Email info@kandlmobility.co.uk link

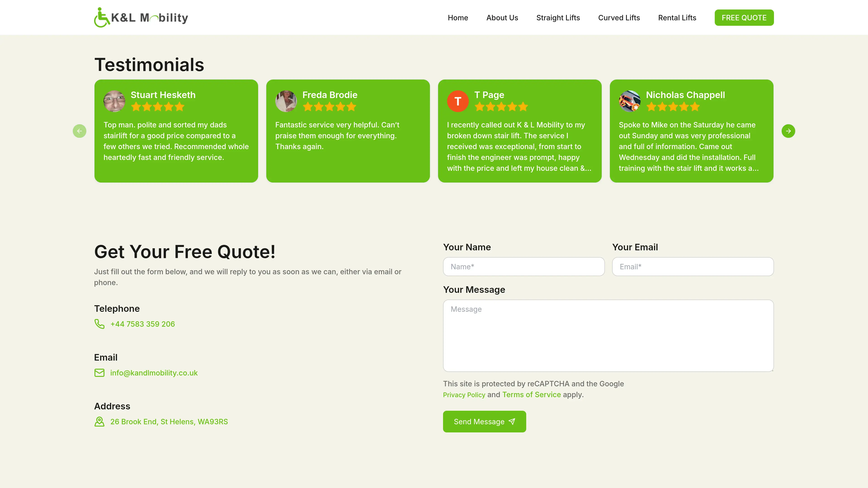(154, 373)
